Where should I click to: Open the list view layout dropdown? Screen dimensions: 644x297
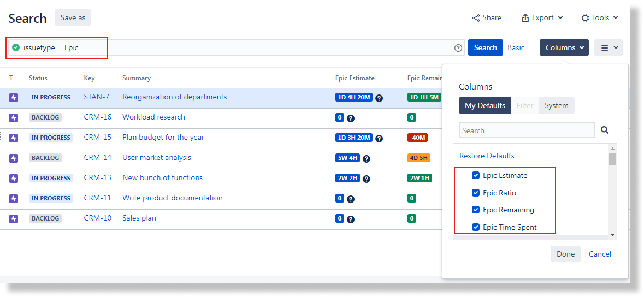tap(608, 48)
